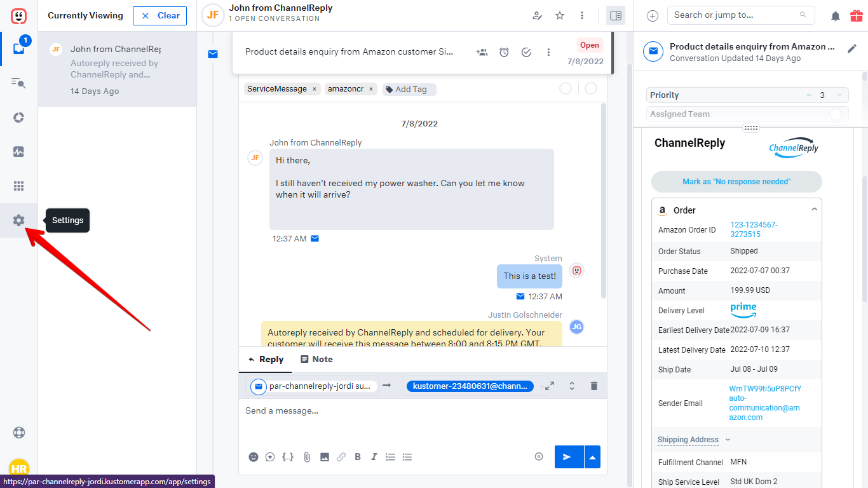
Task: Remove the ServiceMessage tag
Action: coord(314,89)
